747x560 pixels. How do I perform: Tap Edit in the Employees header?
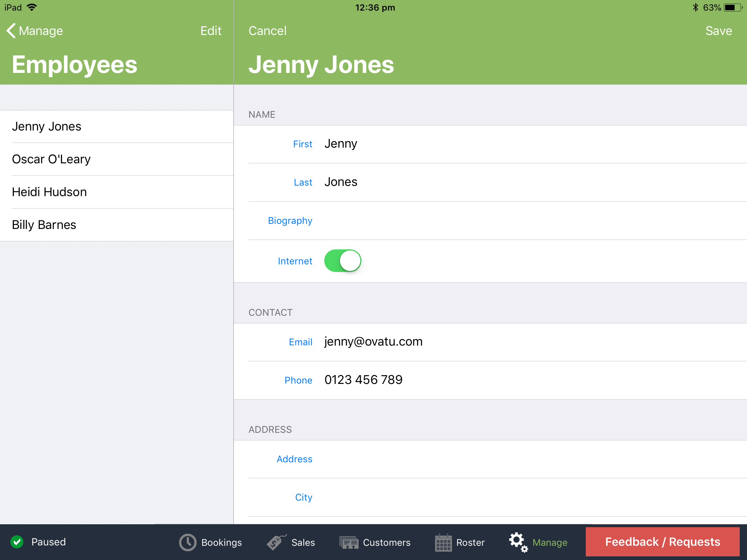210,31
